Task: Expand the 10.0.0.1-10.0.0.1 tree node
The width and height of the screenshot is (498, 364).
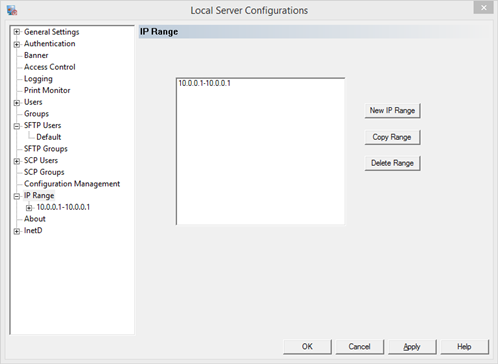Action: (29, 208)
